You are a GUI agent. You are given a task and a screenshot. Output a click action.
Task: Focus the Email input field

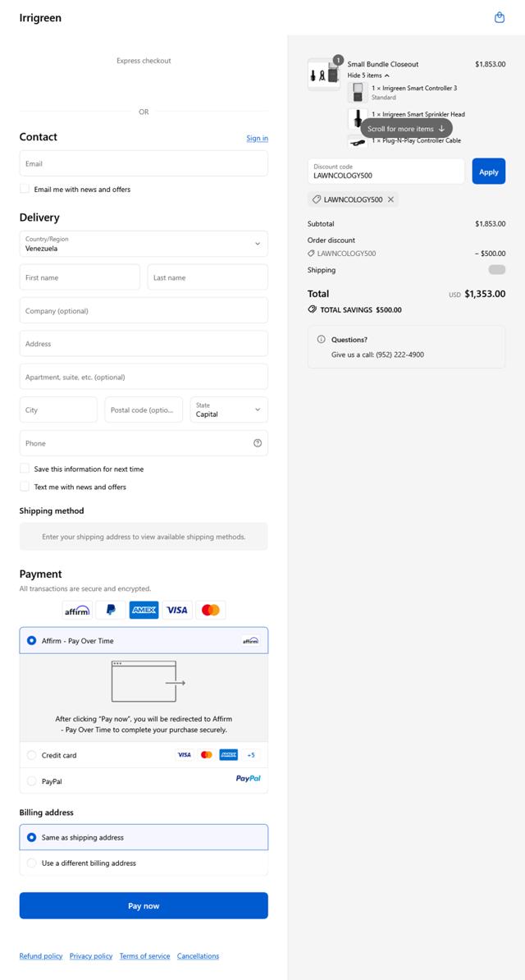[144, 163]
